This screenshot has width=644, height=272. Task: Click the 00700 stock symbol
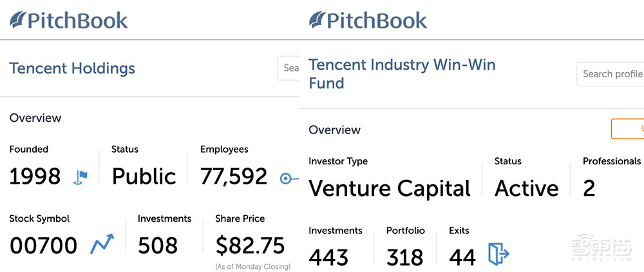point(43,246)
